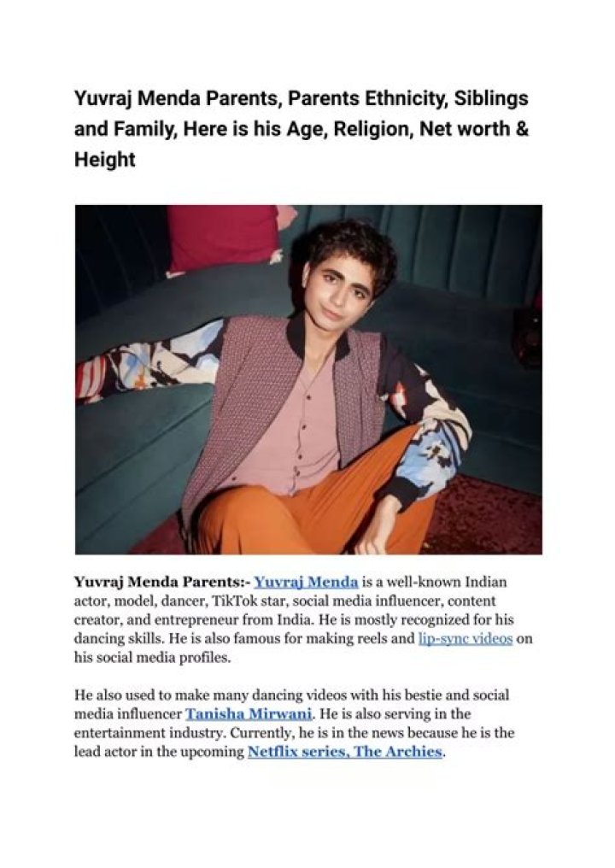Click the phrase 'dancing skills' in the text

click(119, 639)
